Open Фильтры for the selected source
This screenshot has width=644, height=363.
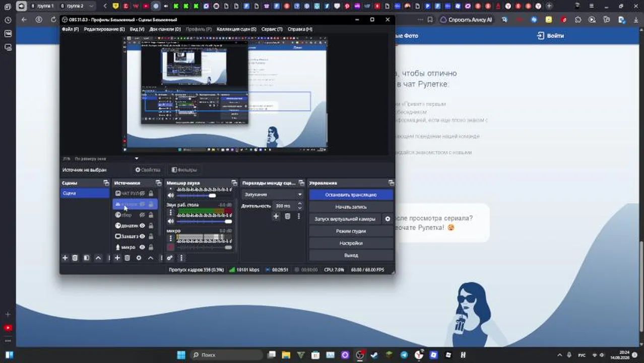(x=184, y=170)
